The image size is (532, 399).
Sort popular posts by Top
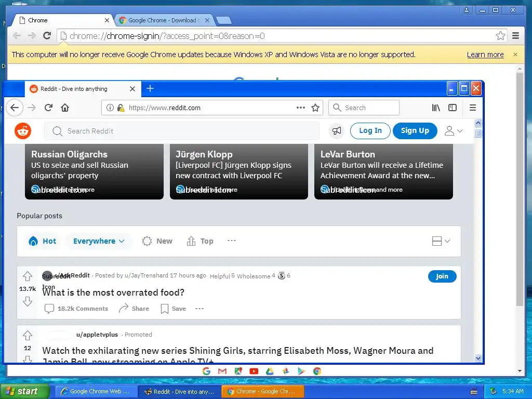point(200,241)
